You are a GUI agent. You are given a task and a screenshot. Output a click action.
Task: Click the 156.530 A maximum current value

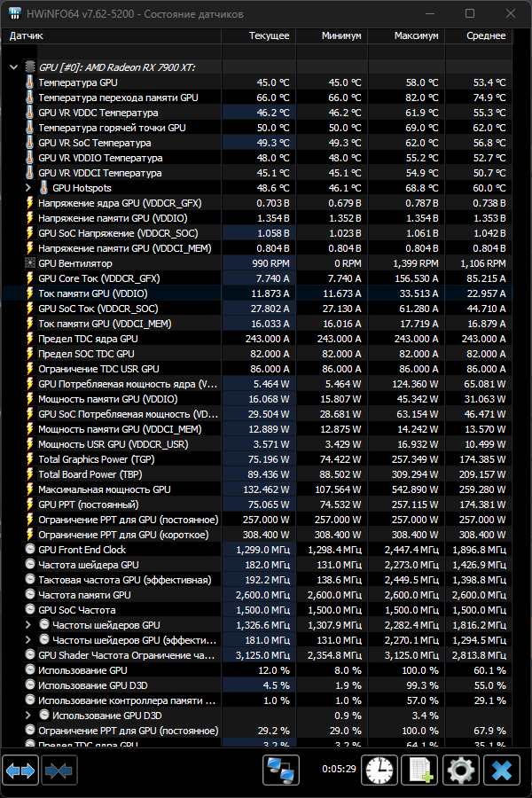tap(417, 278)
